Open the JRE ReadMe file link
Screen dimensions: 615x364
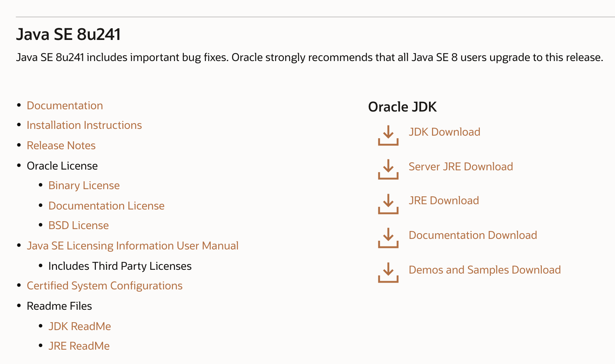click(79, 346)
